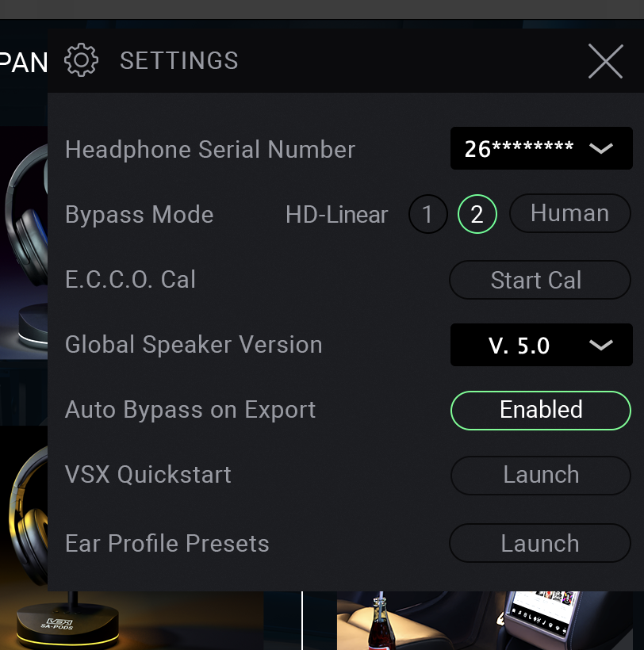Start the E.C.C.O. calibration
644x650 pixels.
pos(540,280)
